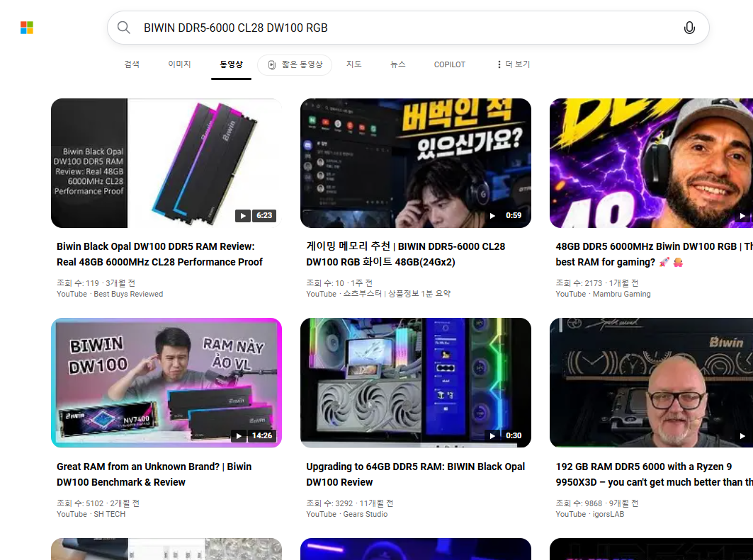Click the Mambru Gaming lightning thumbnail
This screenshot has width=753, height=560.
point(651,163)
